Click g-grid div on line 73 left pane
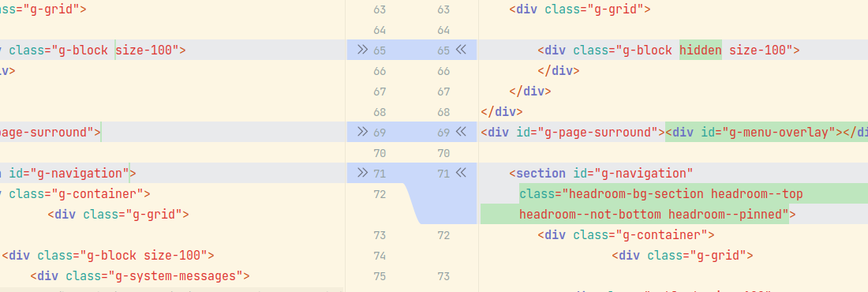The image size is (868, 292). pyautogui.click(x=118, y=215)
